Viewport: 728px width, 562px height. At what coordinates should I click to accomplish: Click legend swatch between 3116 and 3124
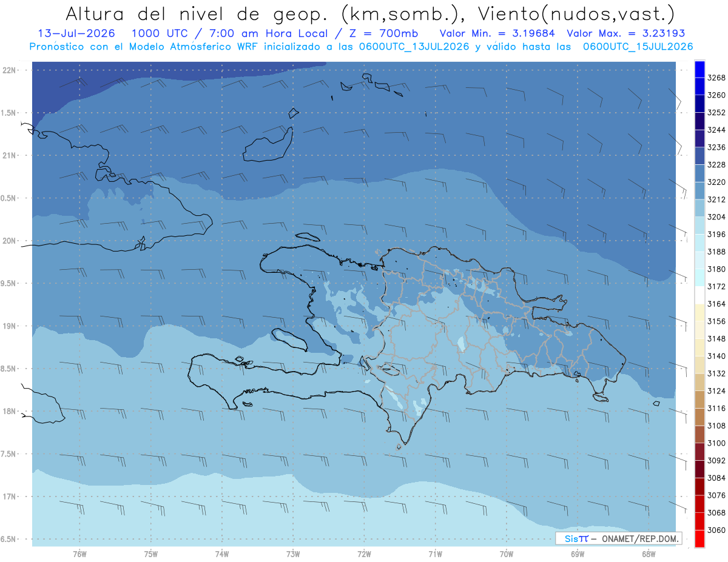coord(699,400)
